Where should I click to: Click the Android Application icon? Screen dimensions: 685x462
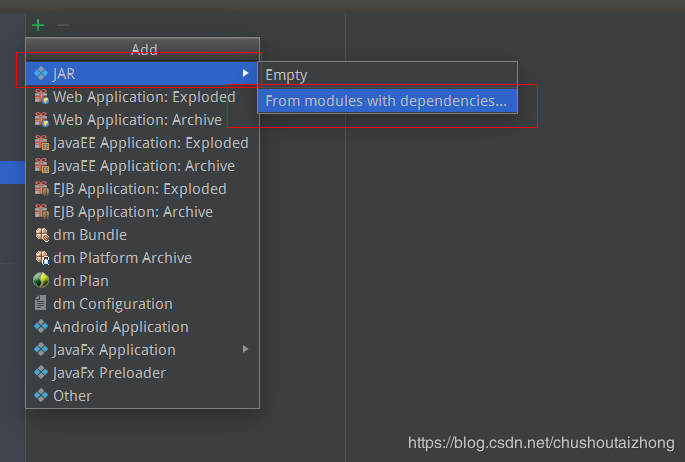(x=41, y=327)
